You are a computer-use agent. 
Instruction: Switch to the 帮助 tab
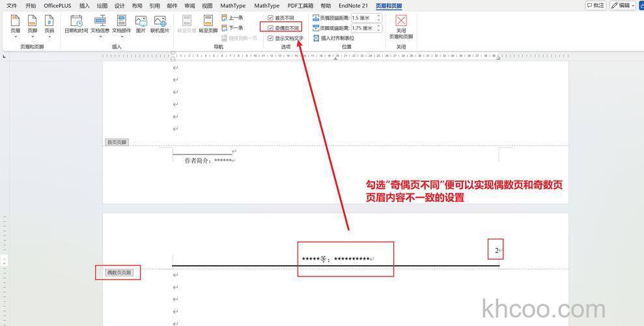click(326, 6)
